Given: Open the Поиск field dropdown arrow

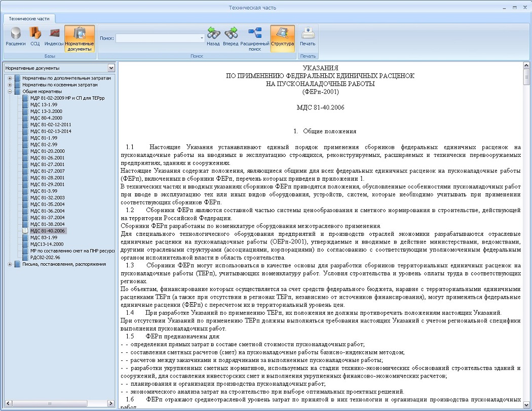Looking at the screenshot, I should [x=202, y=38].
